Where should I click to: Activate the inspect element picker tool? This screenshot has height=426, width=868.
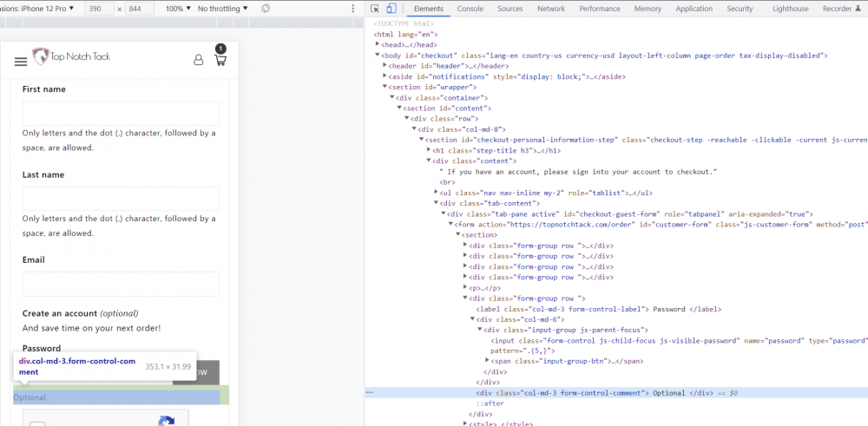372,9
